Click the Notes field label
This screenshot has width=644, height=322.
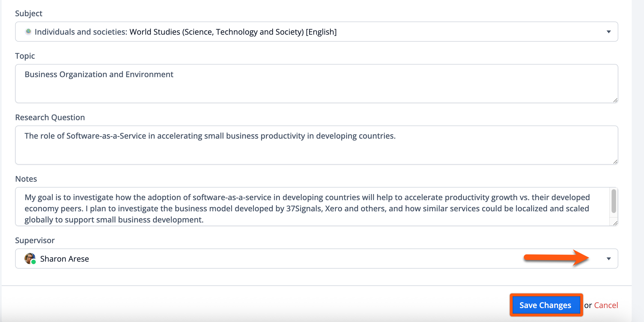26,179
